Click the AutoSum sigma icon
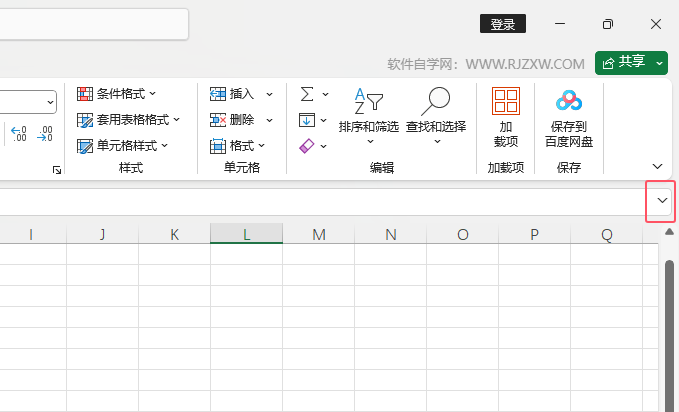 point(307,94)
